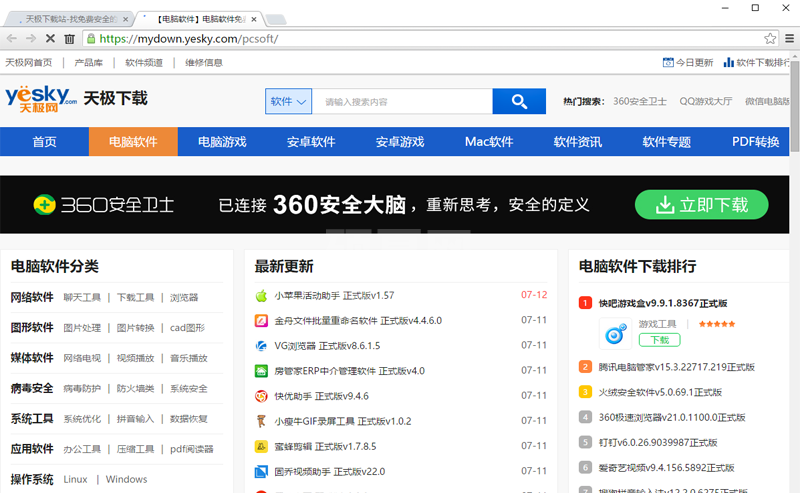Click the VG浏览器 app icon

point(261,346)
